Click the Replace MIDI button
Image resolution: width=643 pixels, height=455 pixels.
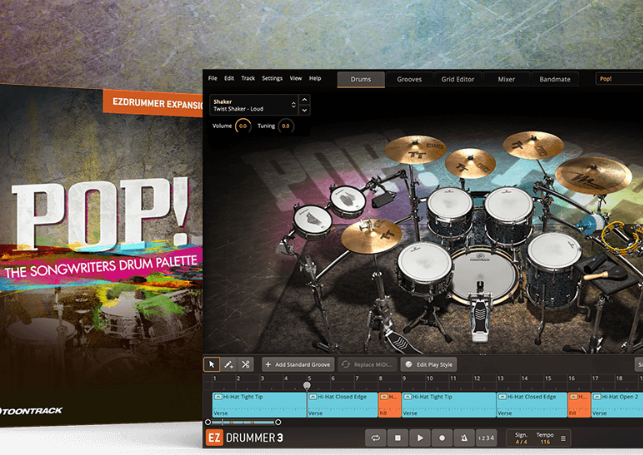click(x=367, y=364)
